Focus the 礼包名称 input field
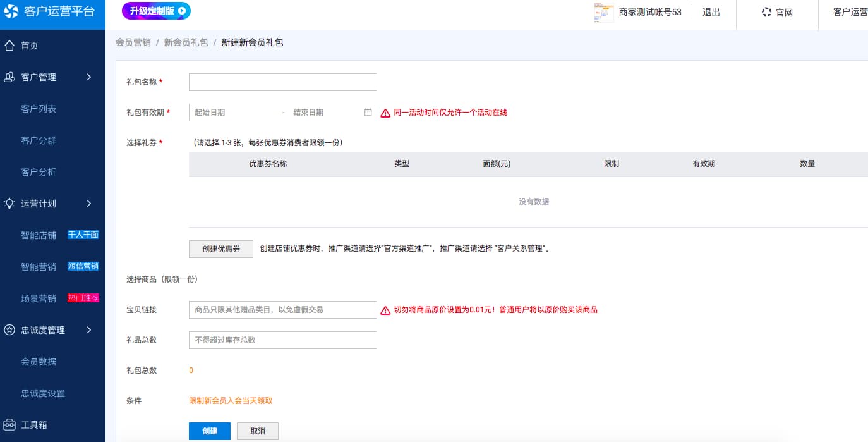This screenshot has height=442, width=868. (x=283, y=82)
